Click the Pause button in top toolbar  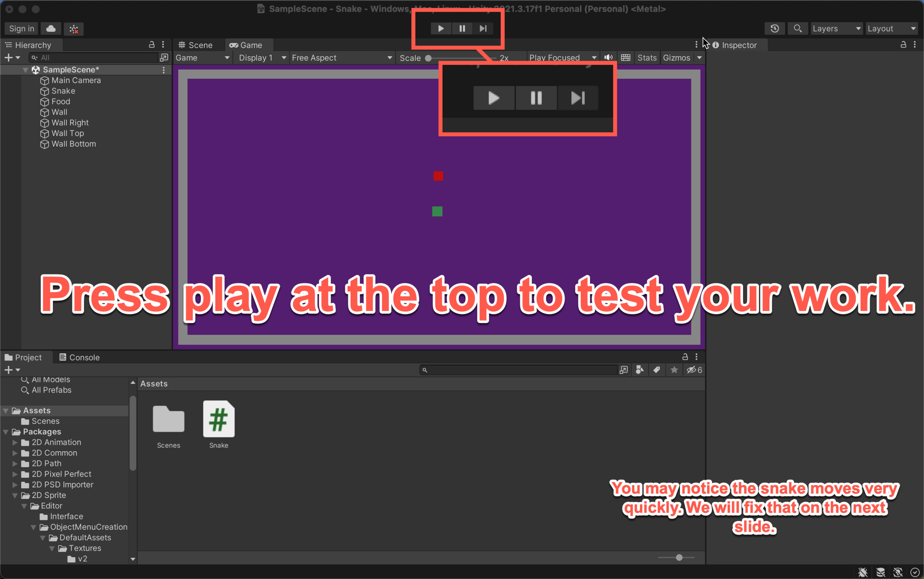462,28
